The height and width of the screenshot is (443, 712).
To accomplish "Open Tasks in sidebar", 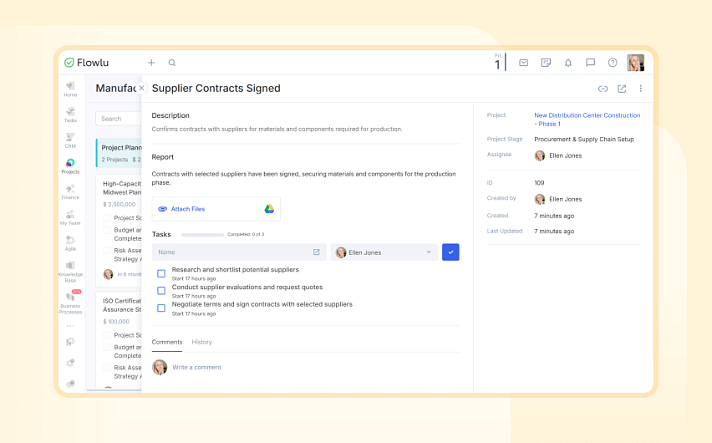I will click(x=70, y=115).
